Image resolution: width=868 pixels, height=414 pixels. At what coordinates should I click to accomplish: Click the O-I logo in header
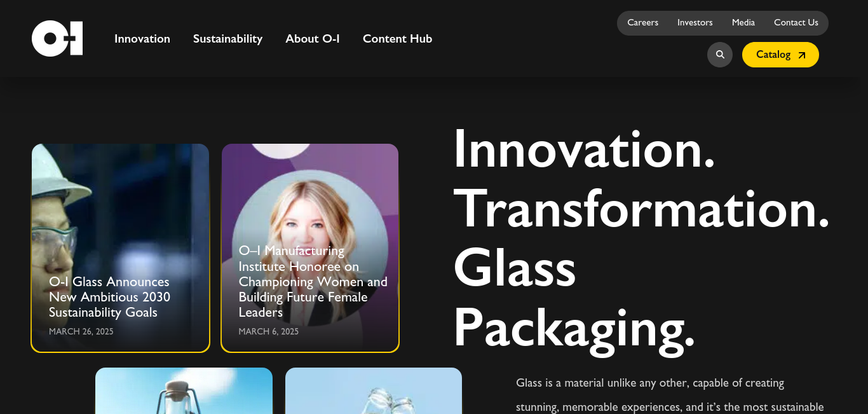(x=57, y=39)
